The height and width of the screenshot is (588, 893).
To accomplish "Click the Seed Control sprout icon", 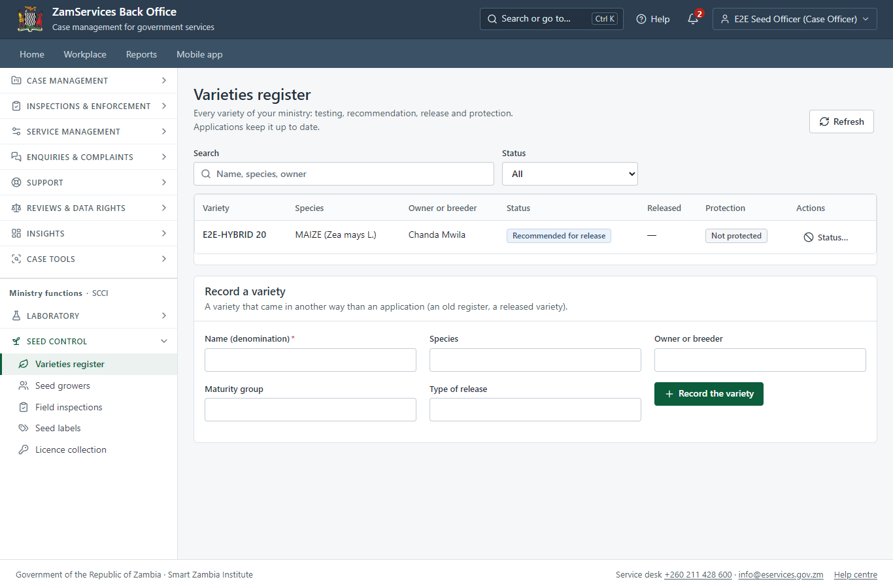I will (16, 341).
